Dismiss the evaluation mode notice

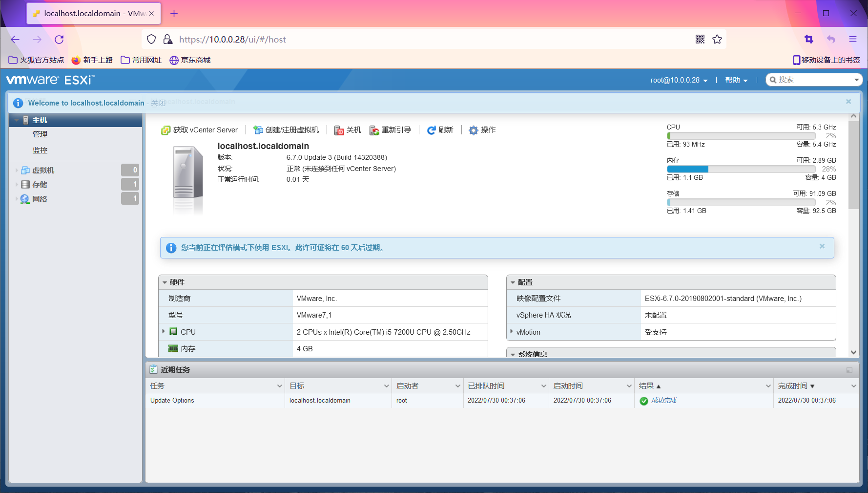tap(822, 246)
